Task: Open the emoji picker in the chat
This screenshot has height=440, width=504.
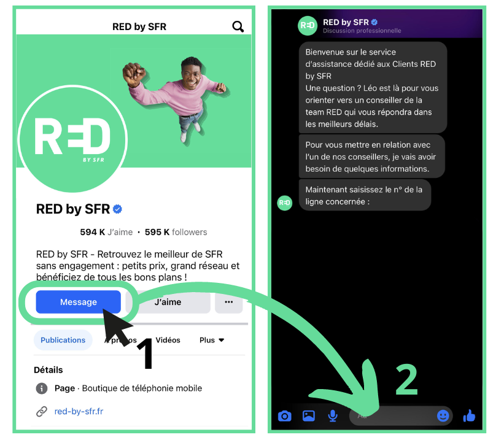Action: click(443, 416)
